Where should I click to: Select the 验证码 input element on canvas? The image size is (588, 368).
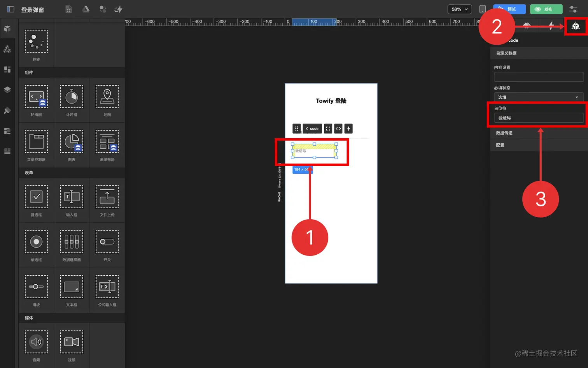point(314,151)
